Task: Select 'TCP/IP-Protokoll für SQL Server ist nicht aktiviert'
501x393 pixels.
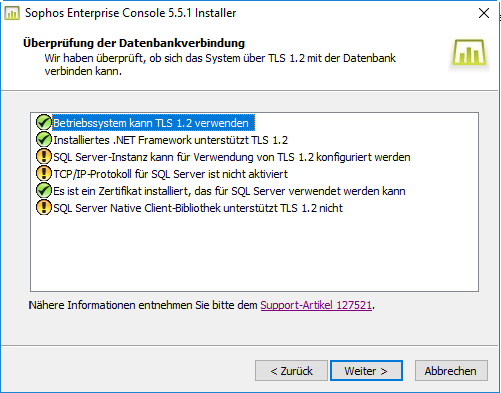Action: point(170,174)
